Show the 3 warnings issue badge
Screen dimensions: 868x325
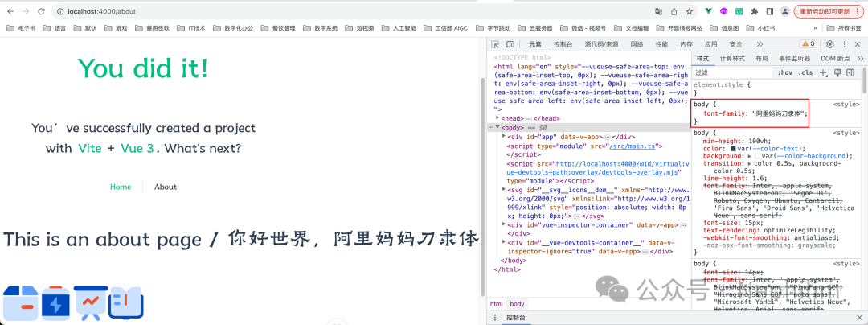click(x=808, y=43)
